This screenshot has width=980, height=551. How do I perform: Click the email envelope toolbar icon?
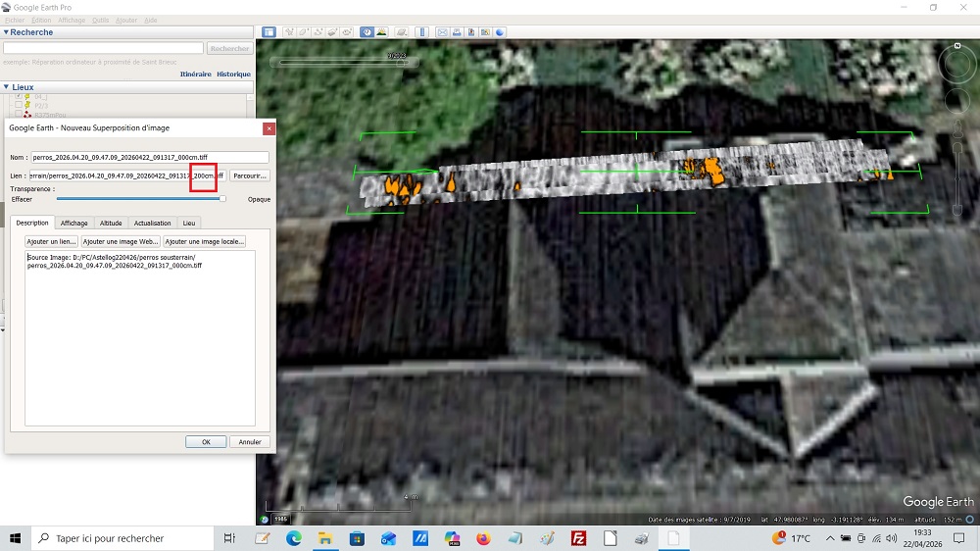pos(443,31)
